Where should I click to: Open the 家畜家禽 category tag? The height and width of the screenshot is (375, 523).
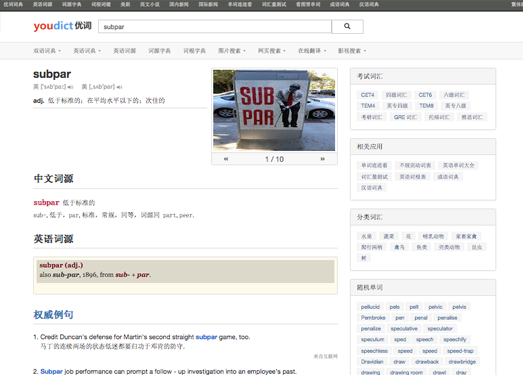pyautogui.click(x=466, y=237)
